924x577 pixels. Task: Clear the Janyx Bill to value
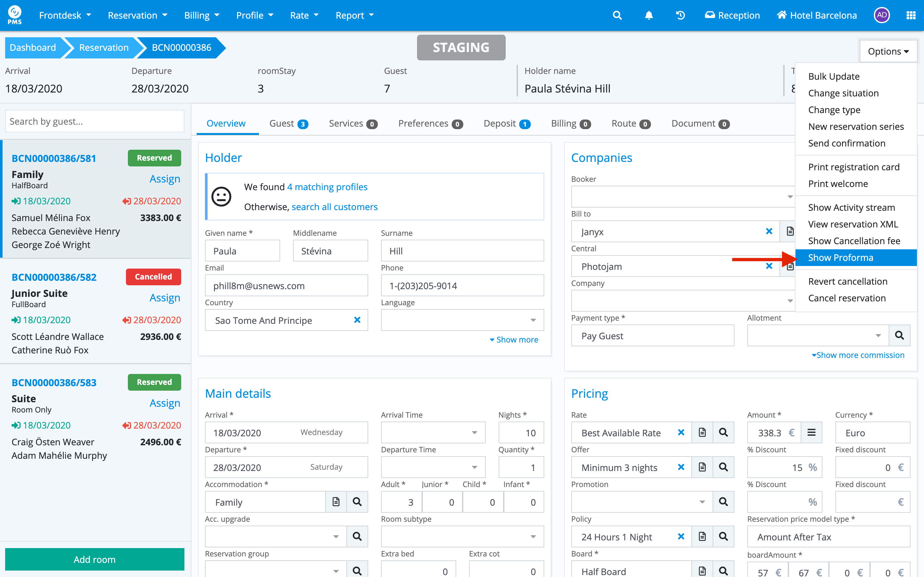pos(769,231)
